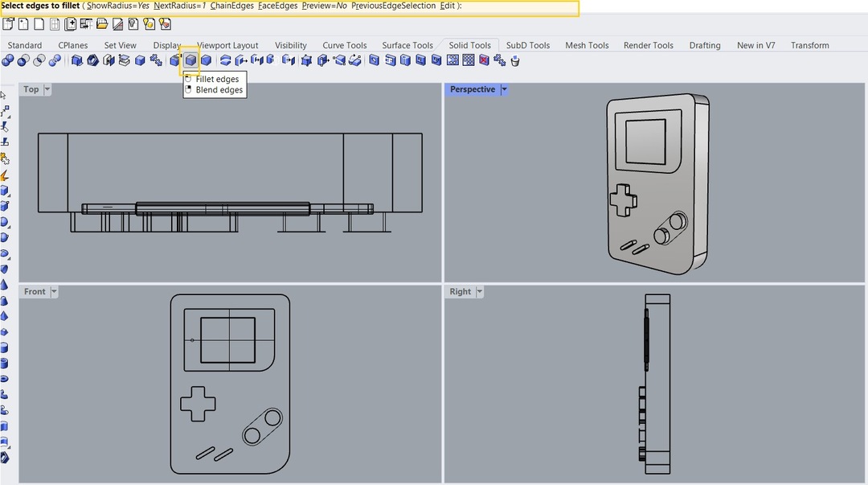Click the D-pad shape in Front viewport
The image size is (868, 485).
click(198, 404)
